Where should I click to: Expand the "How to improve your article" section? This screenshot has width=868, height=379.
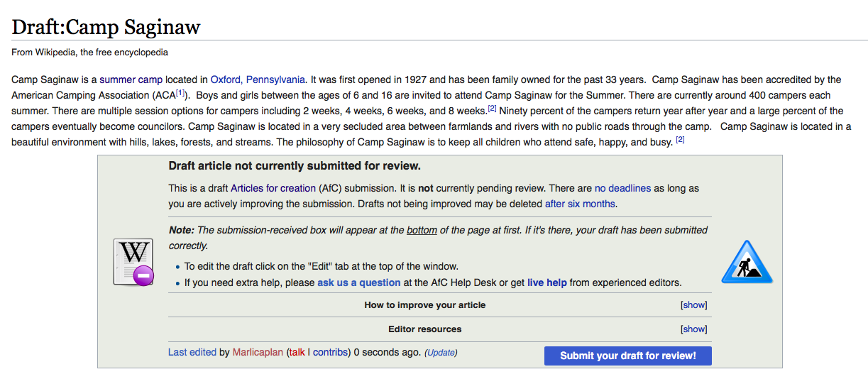(x=693, y=305)
